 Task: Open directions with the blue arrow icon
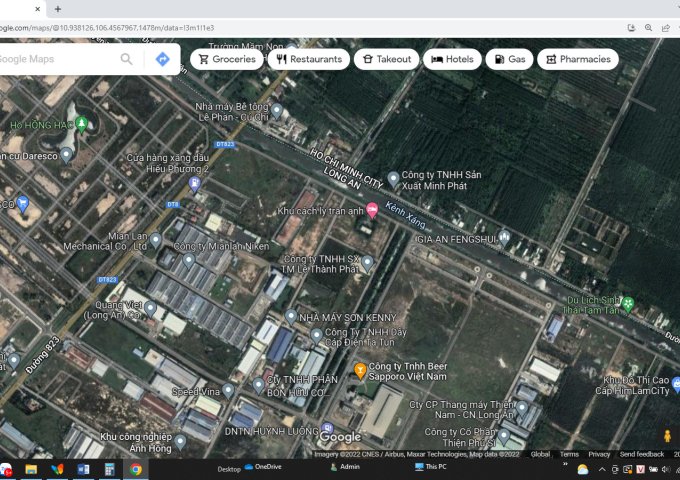pyautogui.click(x=161, y=59)
